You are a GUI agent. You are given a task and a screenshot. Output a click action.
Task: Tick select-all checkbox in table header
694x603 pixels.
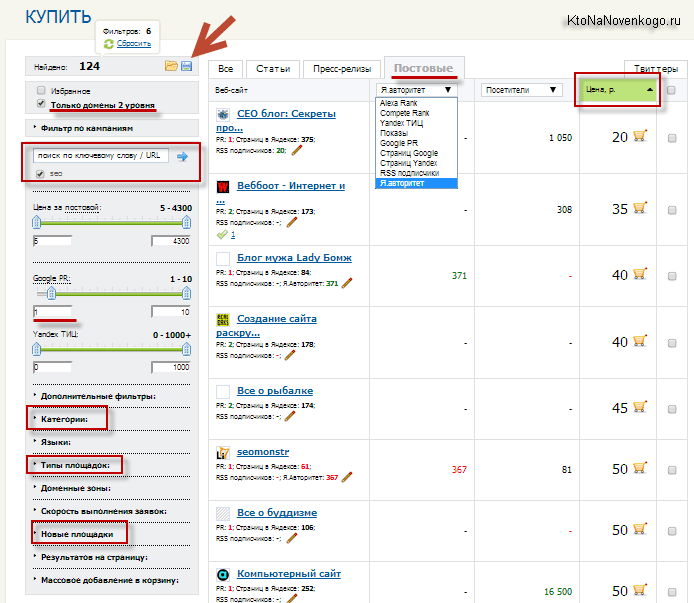pos(671,90)
